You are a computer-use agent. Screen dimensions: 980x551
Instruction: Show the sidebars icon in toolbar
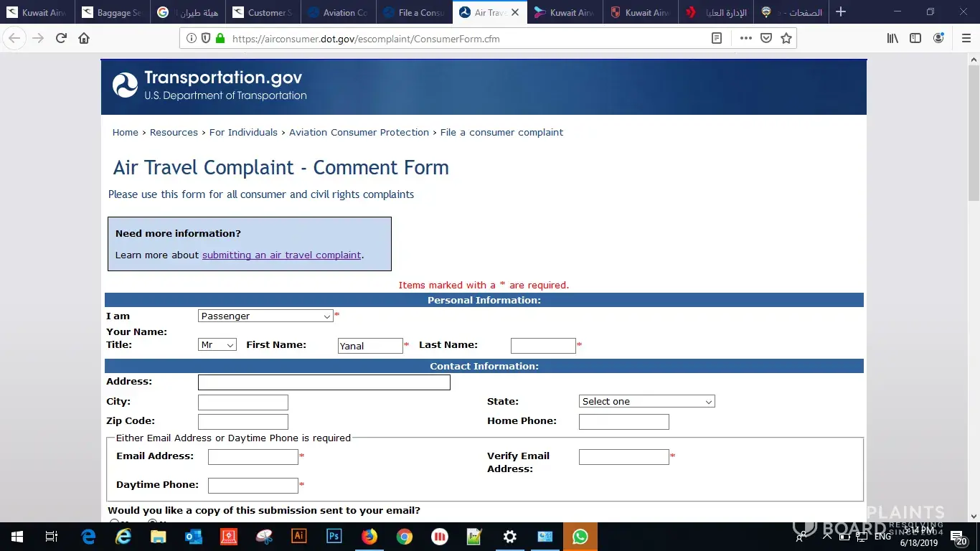pos(915,39)
